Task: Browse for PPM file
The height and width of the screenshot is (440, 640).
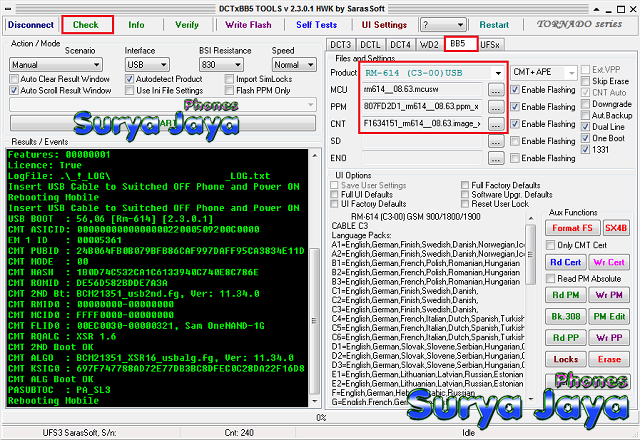Action: (x=496, y=107)
